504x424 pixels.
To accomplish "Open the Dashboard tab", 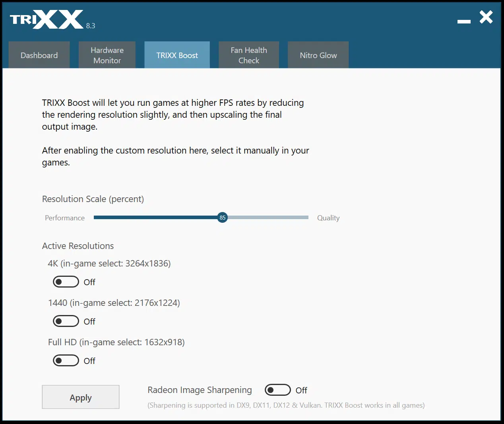I will 39,55.
